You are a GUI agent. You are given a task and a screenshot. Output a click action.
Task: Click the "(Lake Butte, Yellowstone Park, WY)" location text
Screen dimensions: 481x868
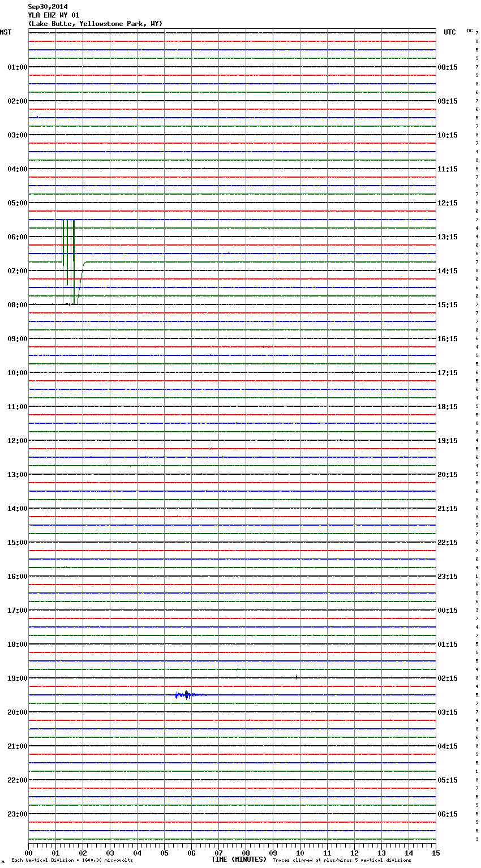[x=95, y=24]
